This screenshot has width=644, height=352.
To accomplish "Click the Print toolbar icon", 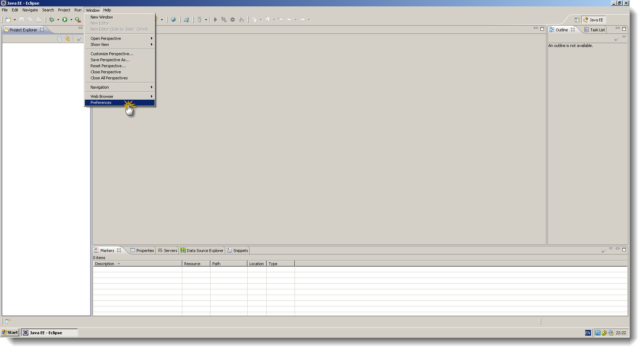I will click(38, 20).
